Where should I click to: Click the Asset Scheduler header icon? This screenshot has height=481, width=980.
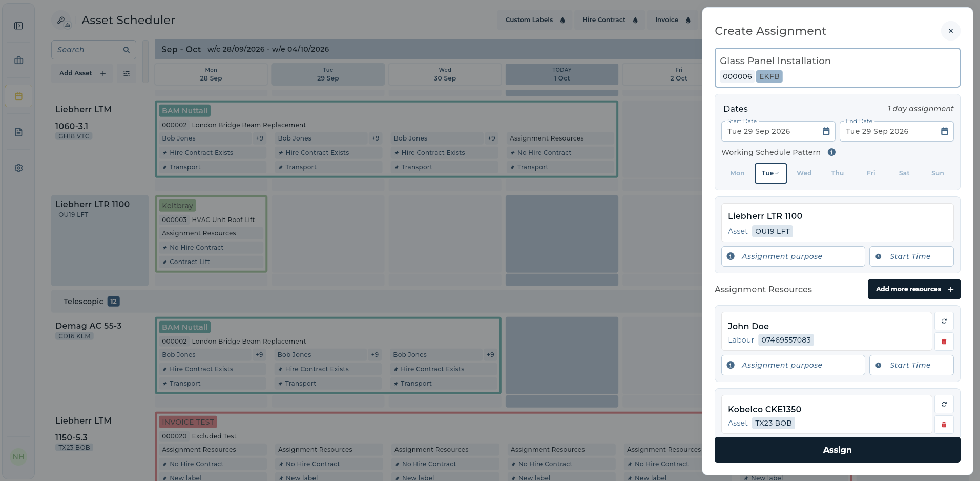(x=62, y=21)
